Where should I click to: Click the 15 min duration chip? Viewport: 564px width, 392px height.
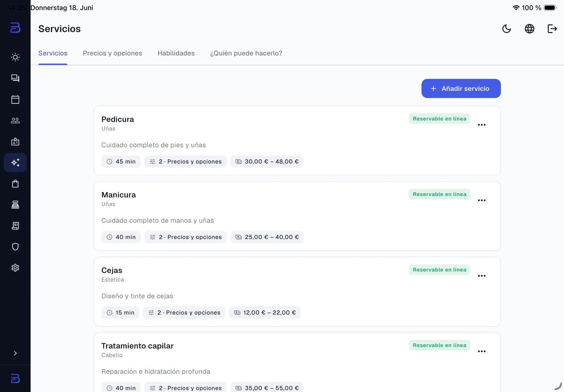coord(120,313)
